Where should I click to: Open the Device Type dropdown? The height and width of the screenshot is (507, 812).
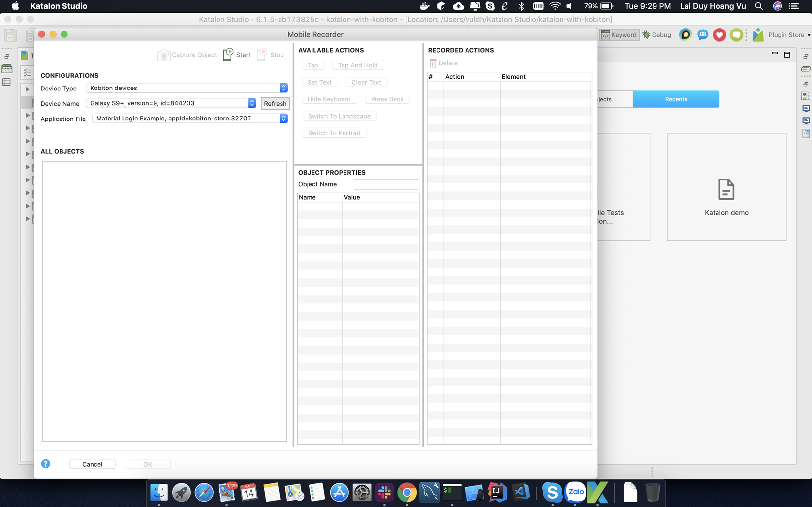pyautogui.click(x=187, y=88)
